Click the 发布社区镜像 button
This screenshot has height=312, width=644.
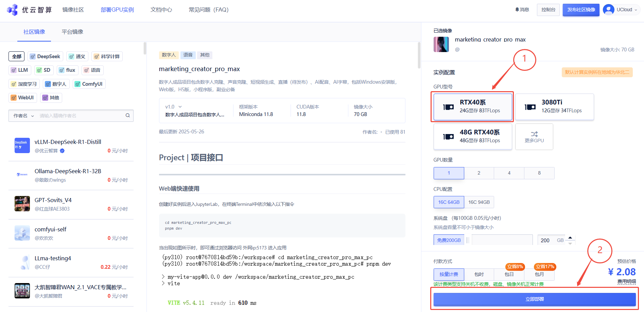click(581, 10)
